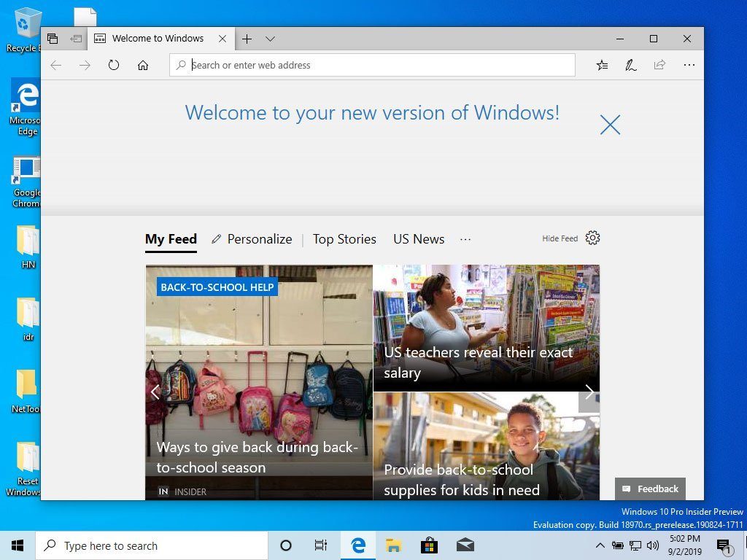Open the Microsoft Store from the taskbar
Viewport: 747px width, 560px height.
[429, 545]
